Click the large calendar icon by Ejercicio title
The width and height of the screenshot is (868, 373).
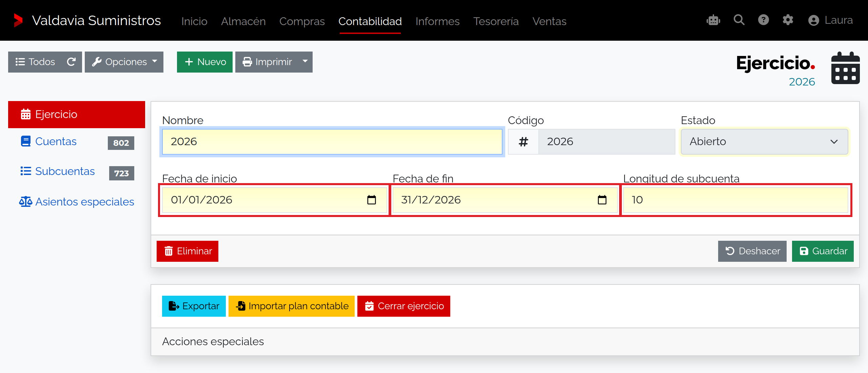click(846, 68)
